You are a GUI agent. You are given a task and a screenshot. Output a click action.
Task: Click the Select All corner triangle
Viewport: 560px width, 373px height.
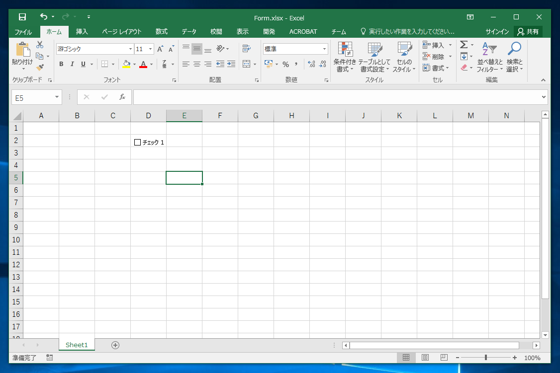click(17, 116)
